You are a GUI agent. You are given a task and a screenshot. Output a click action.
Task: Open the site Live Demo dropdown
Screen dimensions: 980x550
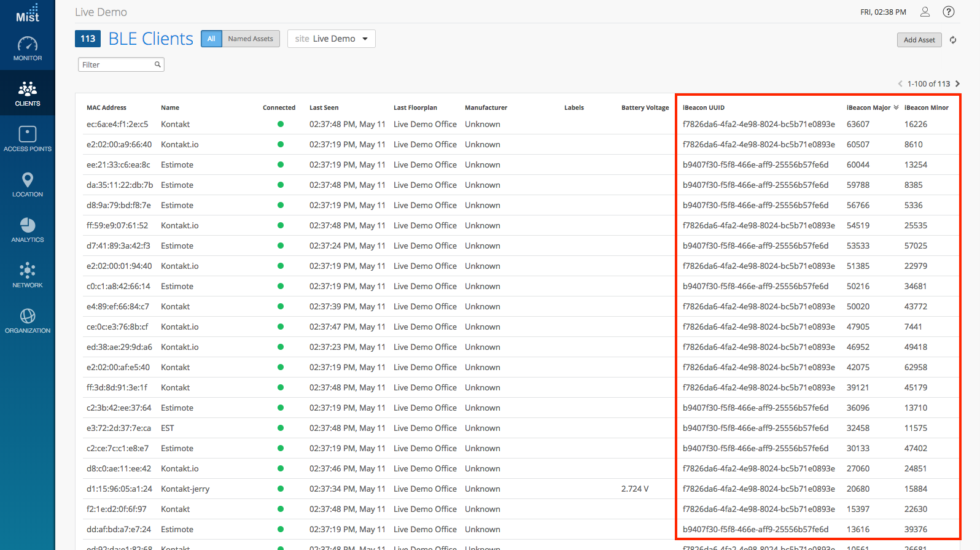tap(331, 39)
